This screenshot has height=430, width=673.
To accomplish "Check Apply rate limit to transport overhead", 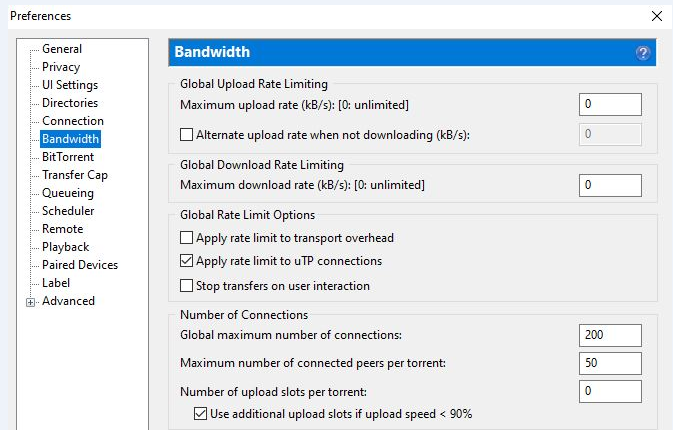I will [186, 238].
